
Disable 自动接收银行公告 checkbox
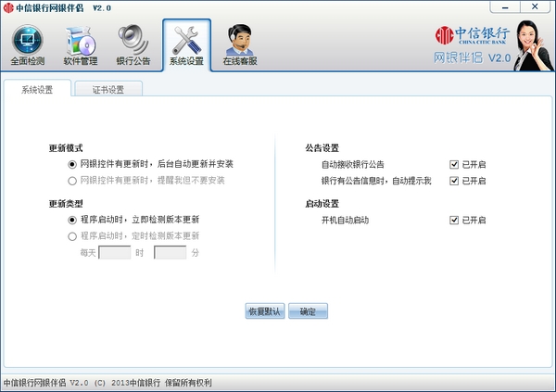click(x=454, y=164)
